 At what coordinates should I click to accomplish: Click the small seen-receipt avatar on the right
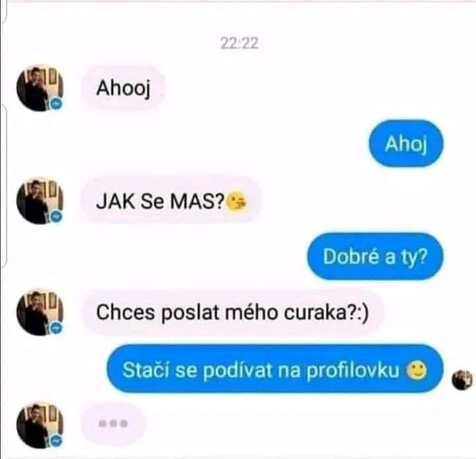[462, 380]
